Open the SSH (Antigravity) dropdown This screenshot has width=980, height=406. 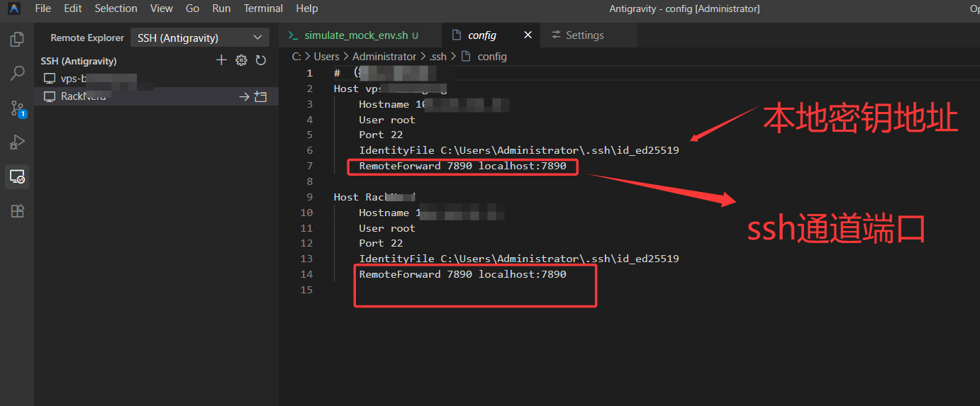click(x=199, y=38)
